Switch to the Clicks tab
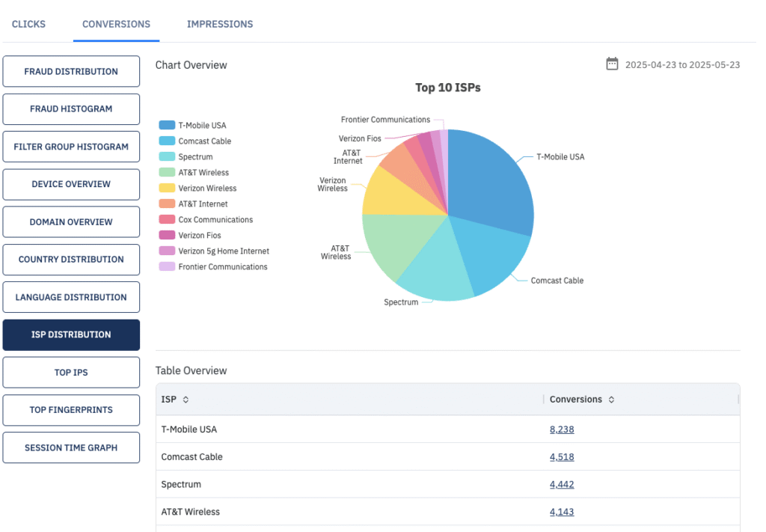766x532 pixels. [x=28, y=24]
